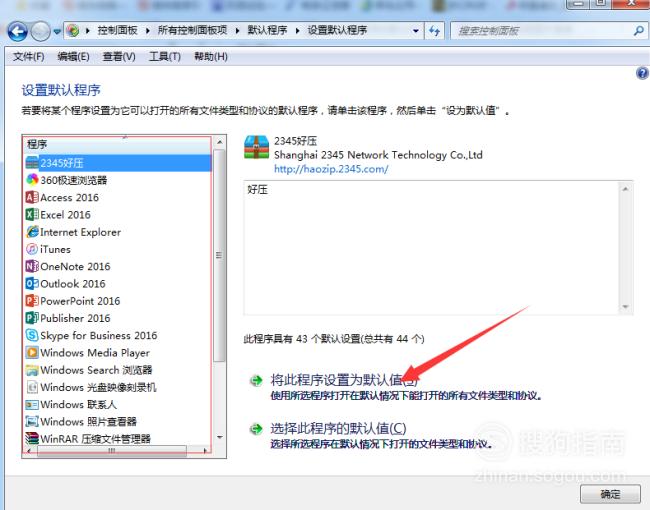Click green arrow icon beside 选择此程序的默认值

[257, 429]
